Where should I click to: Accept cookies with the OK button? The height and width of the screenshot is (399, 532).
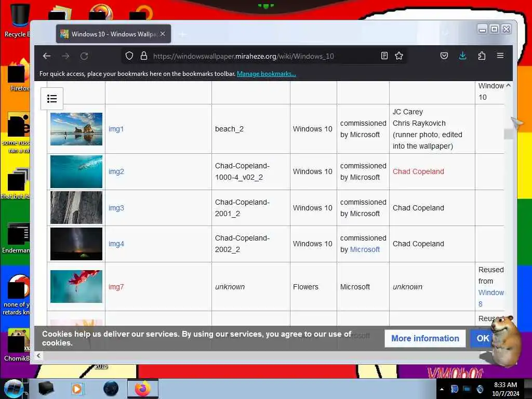pos(483,338)
